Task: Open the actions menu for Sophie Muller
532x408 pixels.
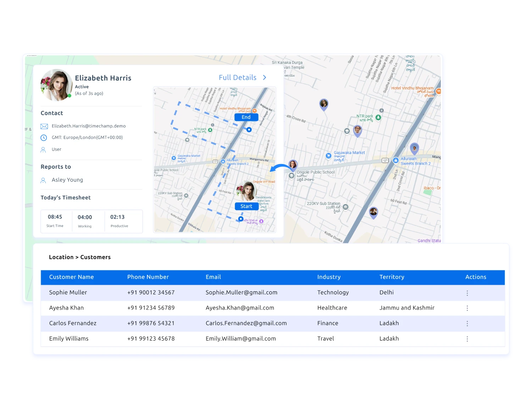Action: tap(467, 293)
